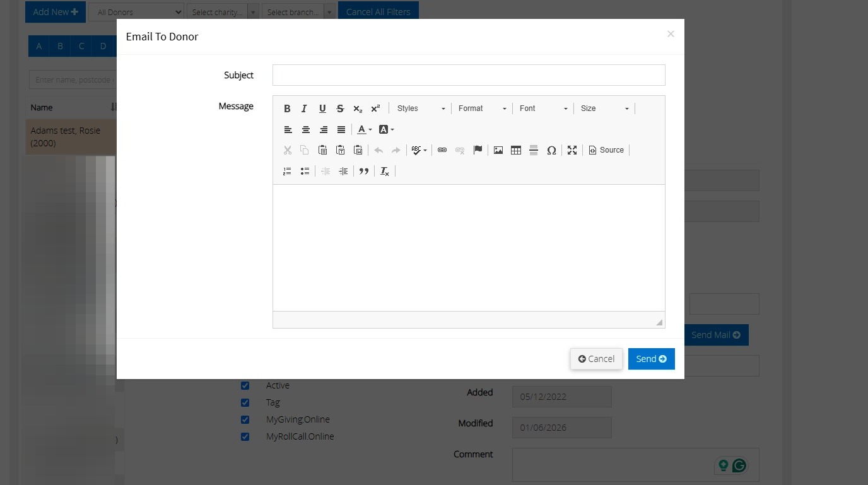Toggle italic formatting in message editor

pos(305,108)
